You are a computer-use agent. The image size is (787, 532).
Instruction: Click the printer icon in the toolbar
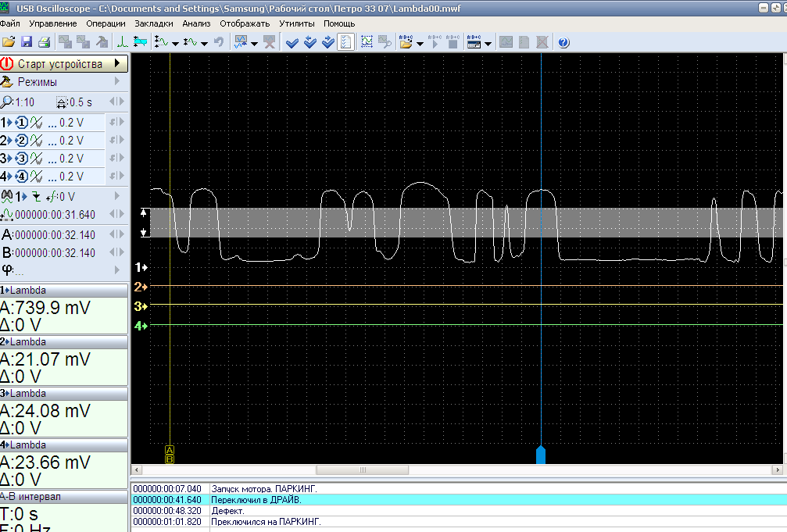pyautogui.click(x=45, y=42)
